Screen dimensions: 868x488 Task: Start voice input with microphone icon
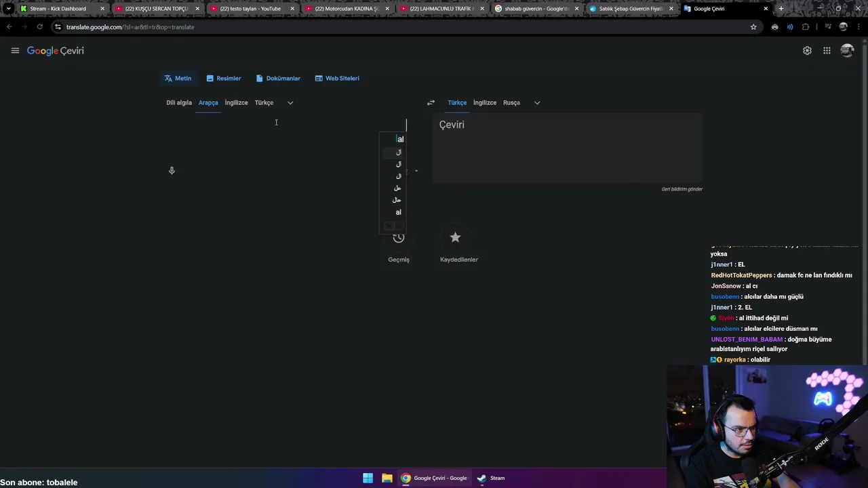click(172, 171)
